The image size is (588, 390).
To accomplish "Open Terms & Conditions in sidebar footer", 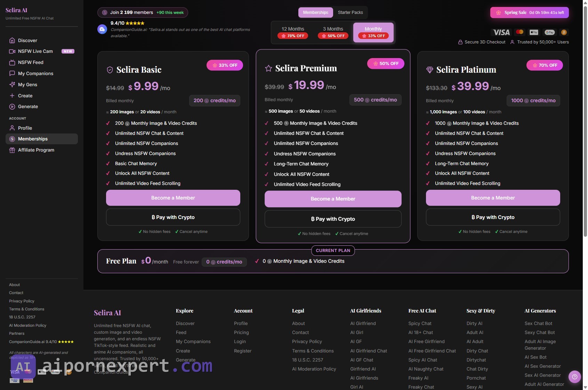I will coord(27,309).
